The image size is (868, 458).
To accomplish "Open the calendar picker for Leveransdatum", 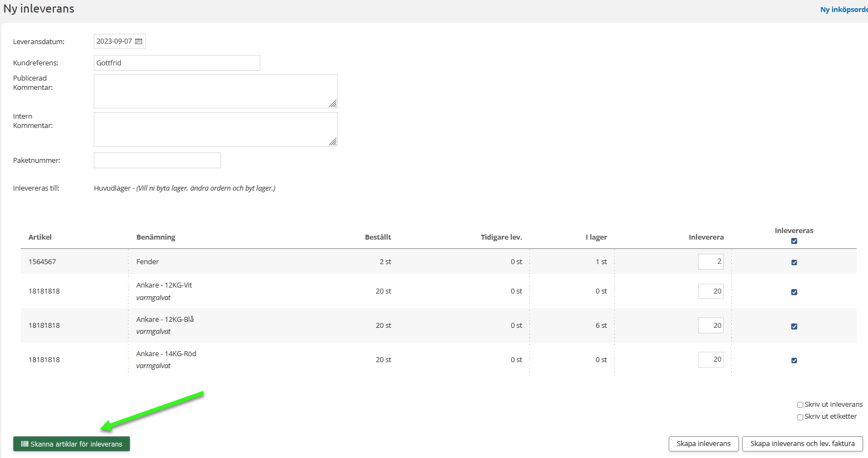I will pyautogui.click(x=138, y=41).
